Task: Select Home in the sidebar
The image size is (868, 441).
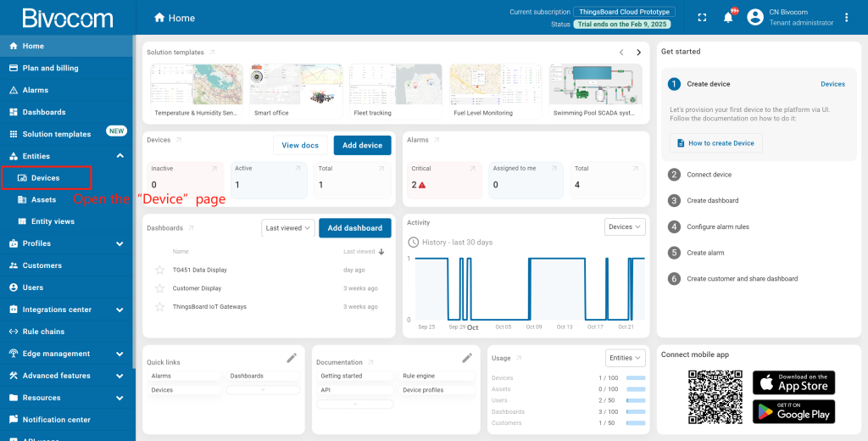Action: coord(66,46)
